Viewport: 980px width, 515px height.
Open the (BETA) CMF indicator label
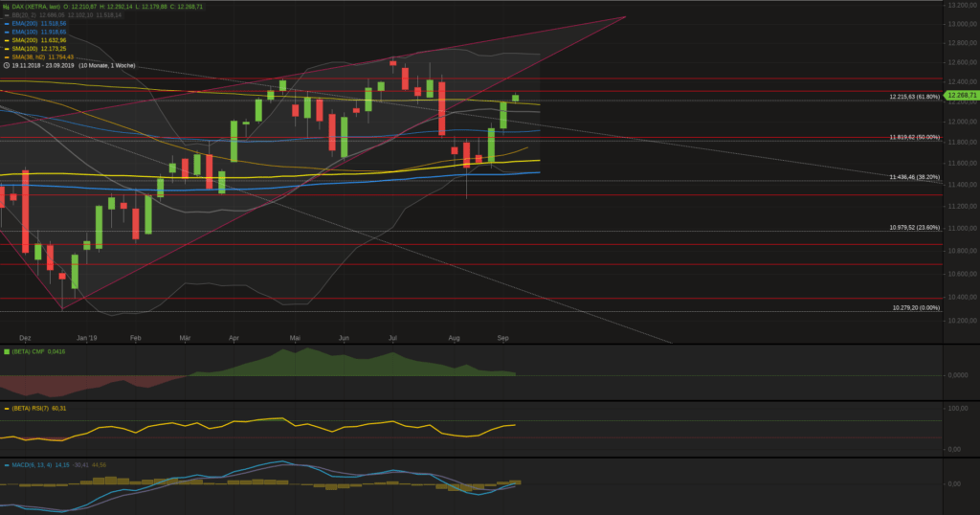click(x=28, y=352)
